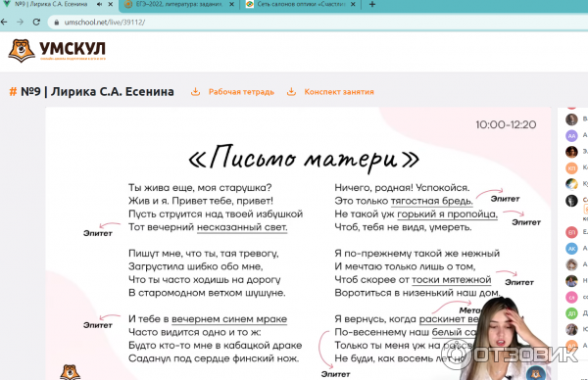Viewport: 588px width, 380px height.
Task: Click the underlined phrase несказанный свет
Action: (242, 227)
